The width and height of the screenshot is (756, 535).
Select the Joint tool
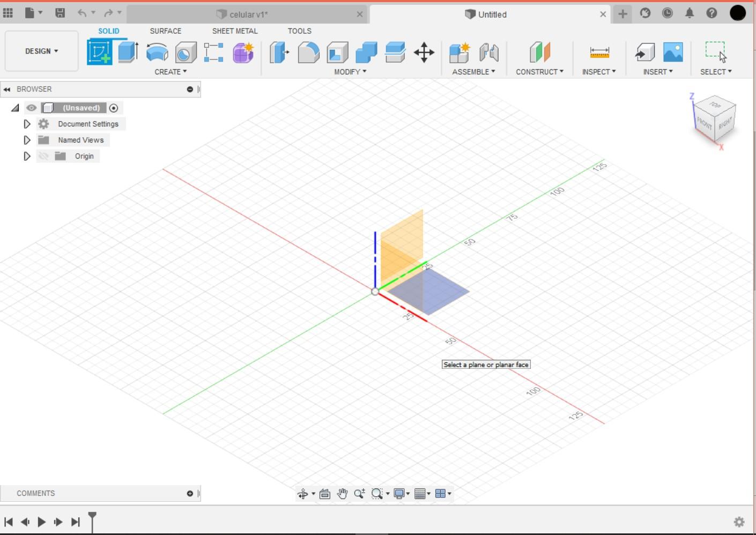click(x=489, y=53)
